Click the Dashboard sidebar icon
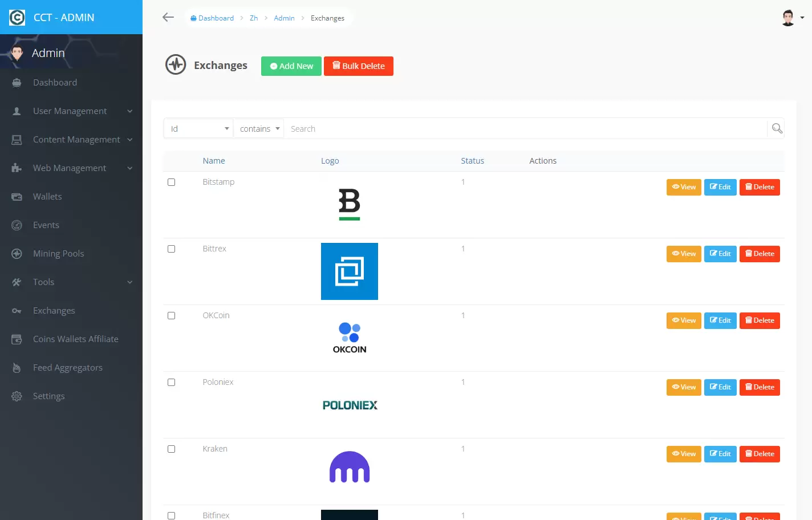Screen dimensions: 812x520 point(17,83)
